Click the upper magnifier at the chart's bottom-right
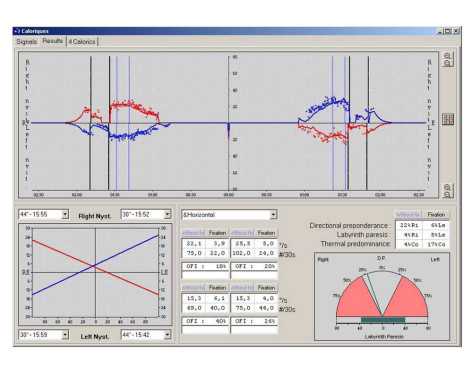Image resolution: width=472 pixels, height=378 pixels. pyautogui.click(x=447, y=187)
